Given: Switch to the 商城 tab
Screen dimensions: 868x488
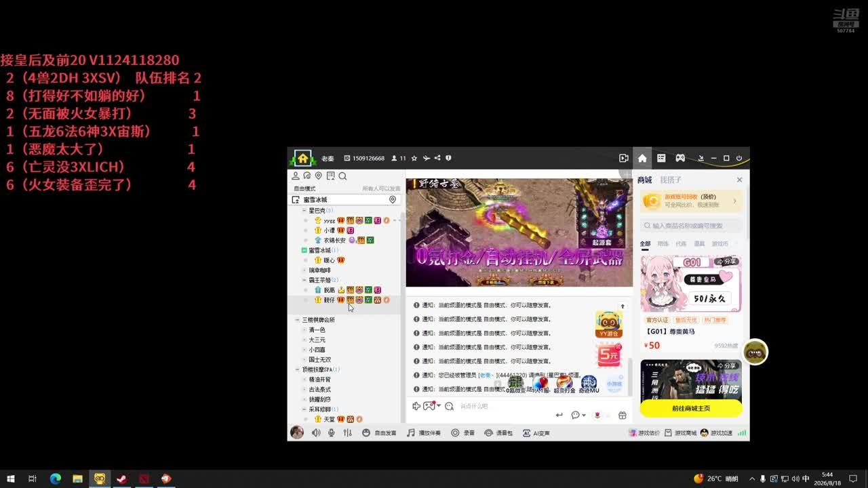Looking at the screenshot, I should pyautogui.click(x=644, y=180).
